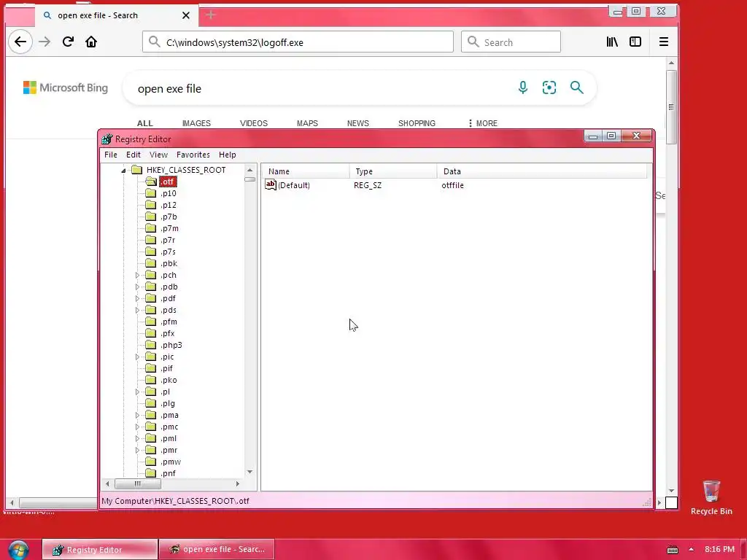The image size is (747, 560).
Task: Switch to the Bing VIDEOS tab
Action: coord(253,123)
